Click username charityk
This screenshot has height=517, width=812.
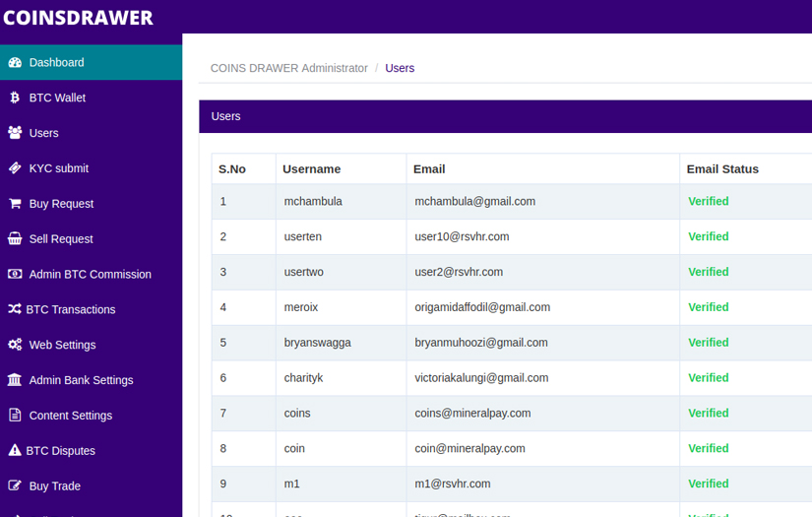click(303, 377)
